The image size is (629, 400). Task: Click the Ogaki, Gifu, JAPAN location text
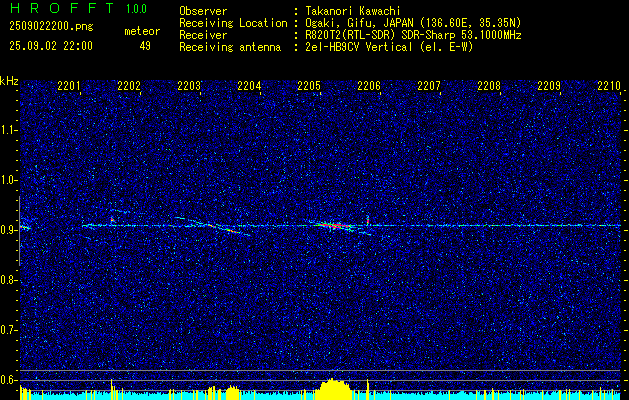[x=413, y=23]
